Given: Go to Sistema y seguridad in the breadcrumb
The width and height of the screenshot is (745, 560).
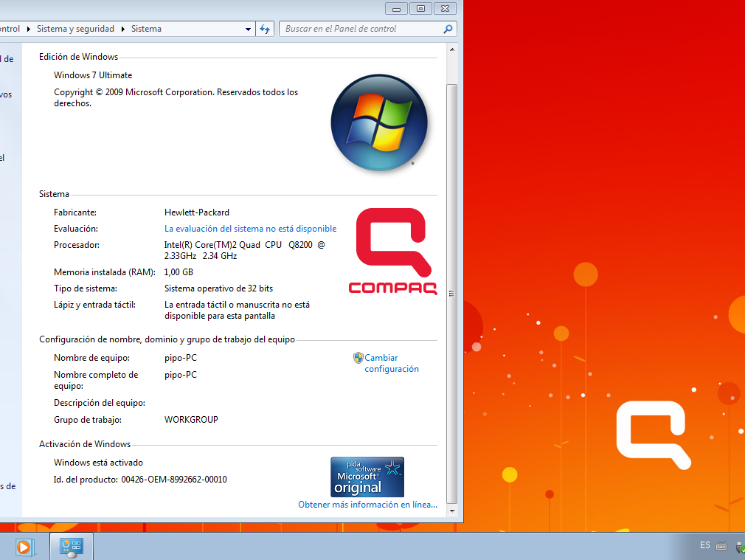Looking at the screenshot, I should 75,29.
